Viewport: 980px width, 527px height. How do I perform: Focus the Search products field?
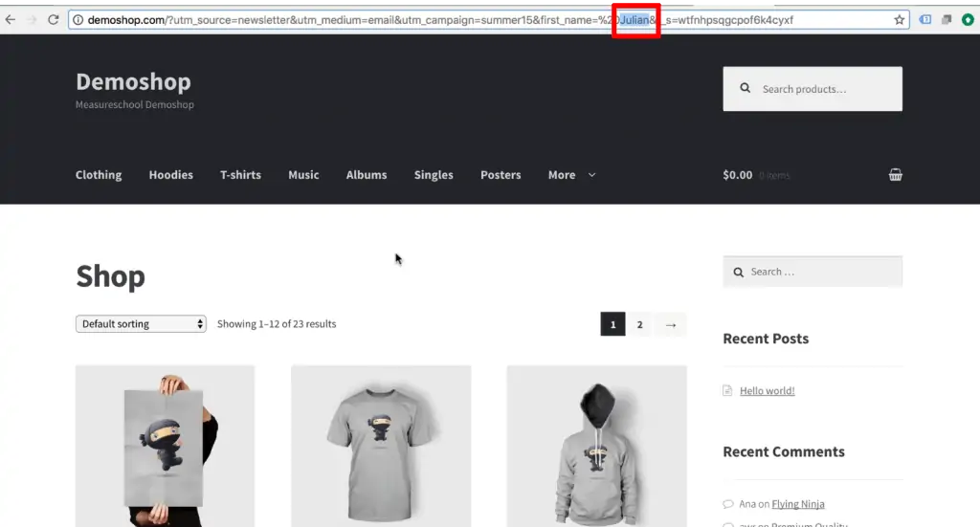coord(813,89)
